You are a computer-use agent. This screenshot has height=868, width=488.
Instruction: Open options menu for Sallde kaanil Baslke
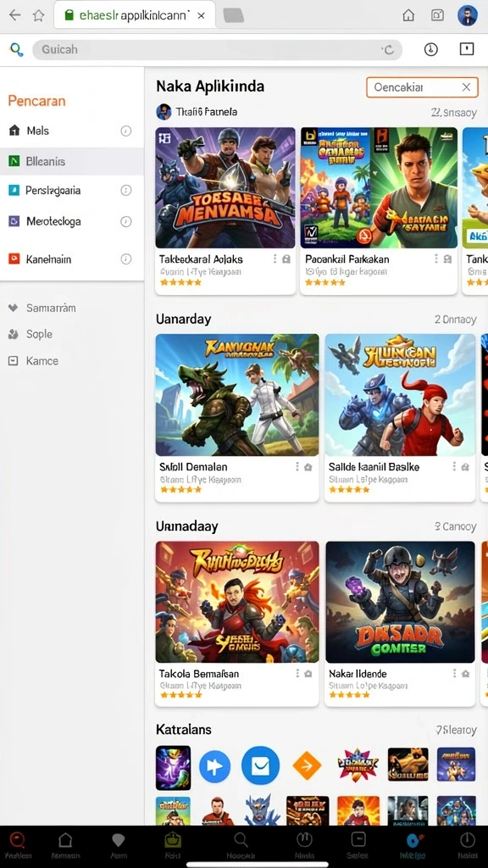454,467
